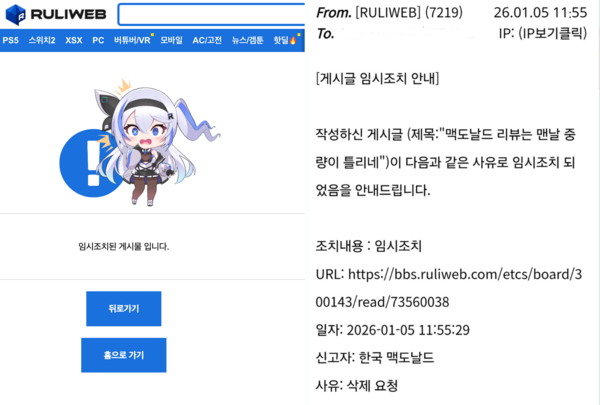Open the 뉴스/겜툰 menu tab
600x405 pixels.
[248, 40]
